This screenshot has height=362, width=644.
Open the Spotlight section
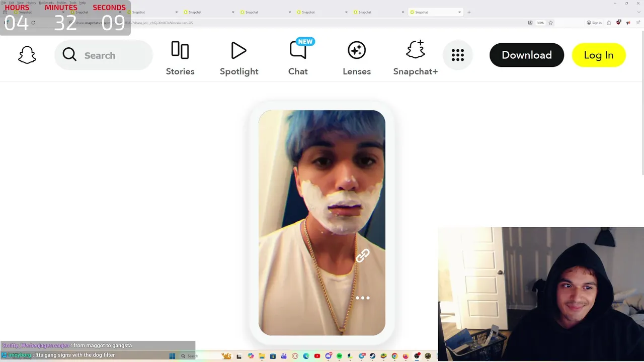pyautogui.click(x=239, y=58)
